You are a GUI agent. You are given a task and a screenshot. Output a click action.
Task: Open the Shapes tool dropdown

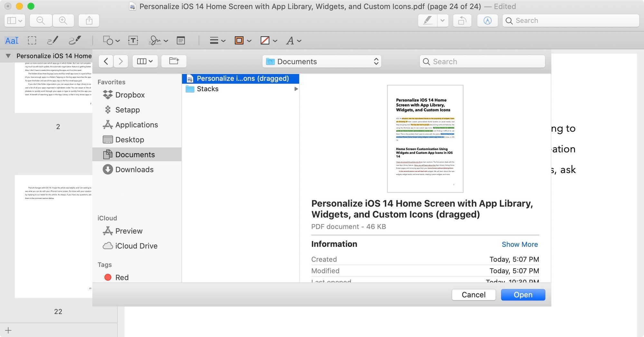coord(111,41)
